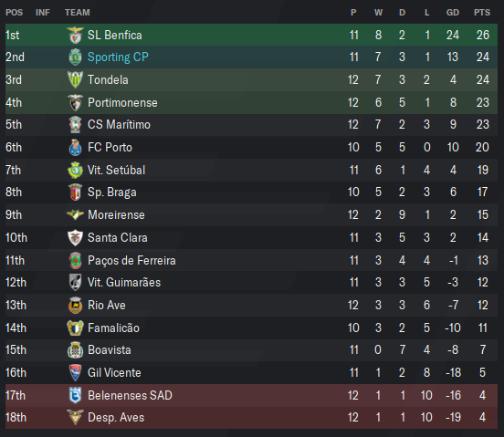Sort standings by POS column header

[x=14, y=13]
